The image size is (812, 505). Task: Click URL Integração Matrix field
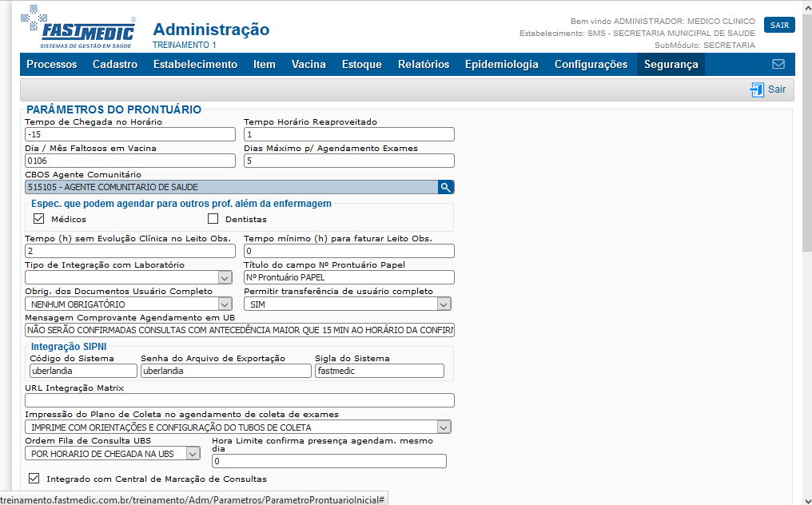(x=240, y=400)
